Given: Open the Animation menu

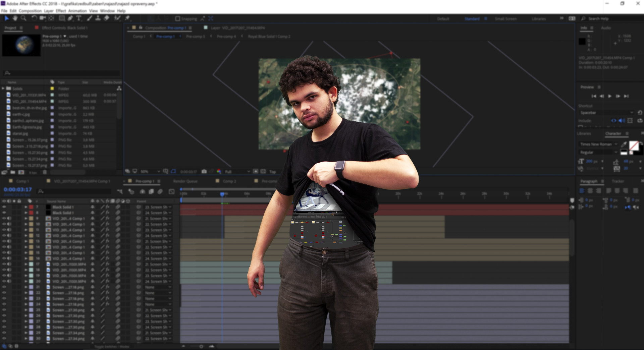Looking at the screenshot, I should (x=77, y=11).
